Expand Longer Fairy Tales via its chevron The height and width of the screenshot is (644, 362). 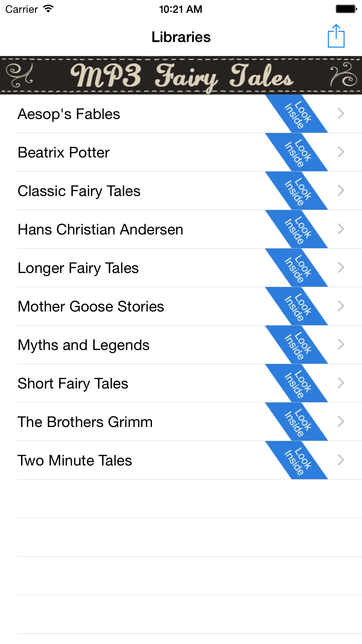click(341, 268)
